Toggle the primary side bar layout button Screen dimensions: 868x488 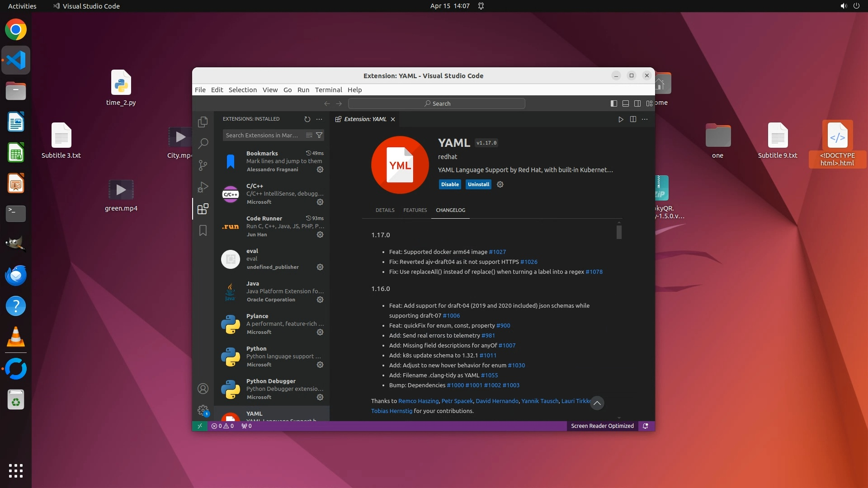[x=613, y=103]
